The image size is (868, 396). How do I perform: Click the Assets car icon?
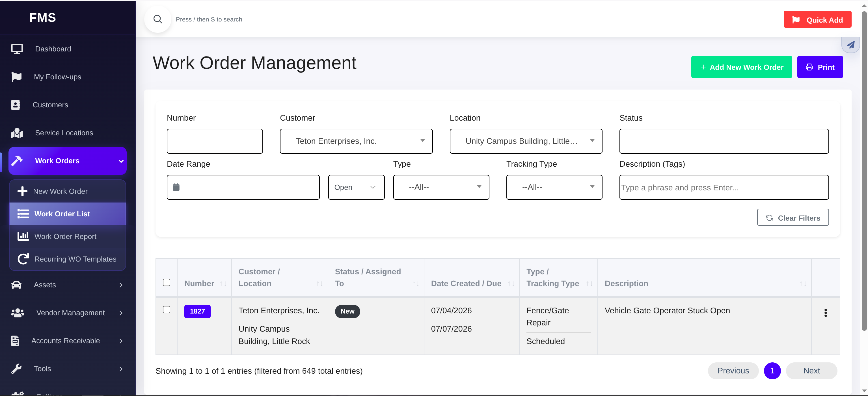click(16, 285)
